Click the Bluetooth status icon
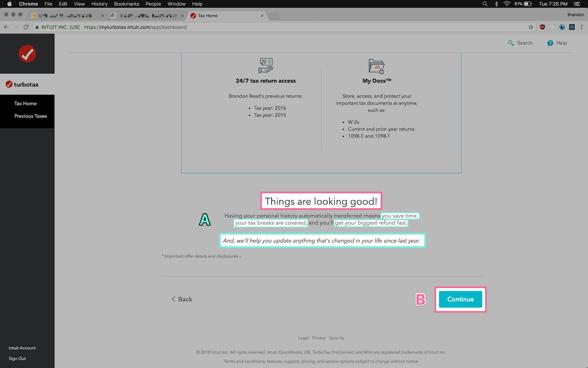Image resolution: width=588 pixels, height=368 pixels. [496, 4]
